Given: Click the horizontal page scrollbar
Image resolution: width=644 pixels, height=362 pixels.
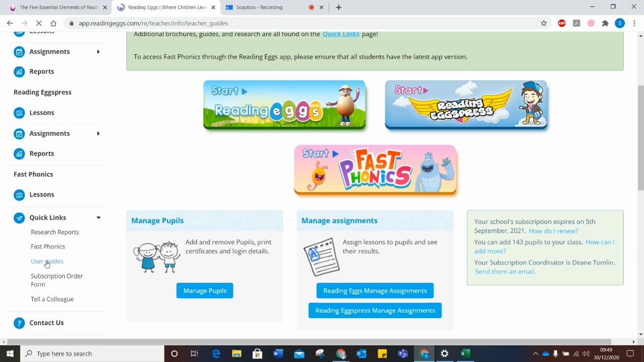Looking at the screenshot, I should point(308,342).
